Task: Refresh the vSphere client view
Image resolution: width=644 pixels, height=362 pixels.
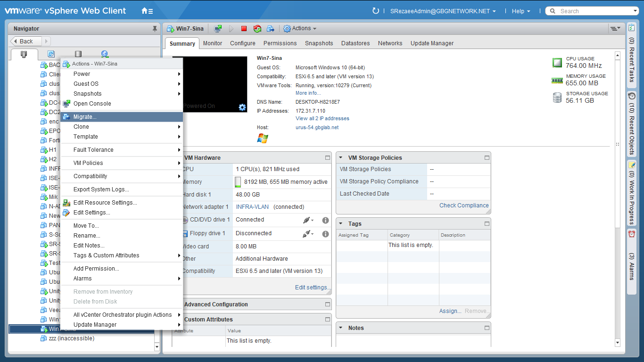Action: click(x=375, y=11)
